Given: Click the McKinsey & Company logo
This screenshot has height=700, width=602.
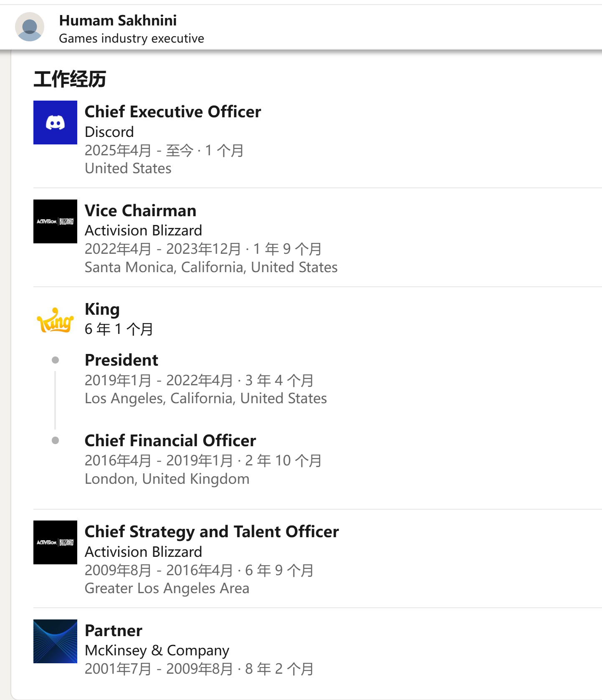Looking at the screenshot, I should (55, 641).
